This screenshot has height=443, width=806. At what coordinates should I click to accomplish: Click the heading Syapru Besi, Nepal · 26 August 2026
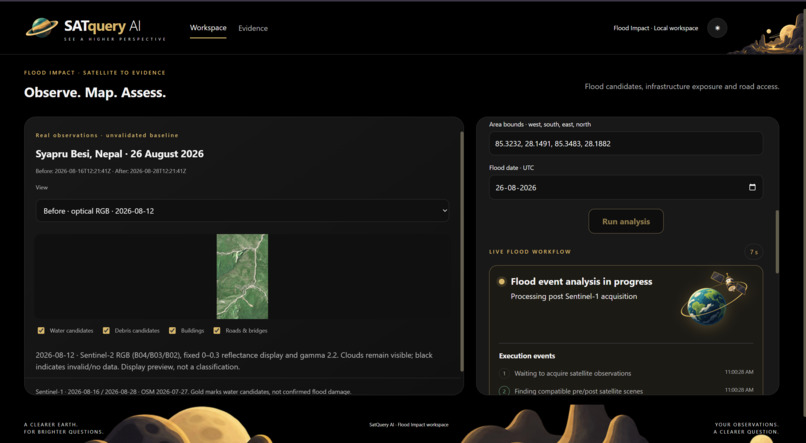[119, 154]
